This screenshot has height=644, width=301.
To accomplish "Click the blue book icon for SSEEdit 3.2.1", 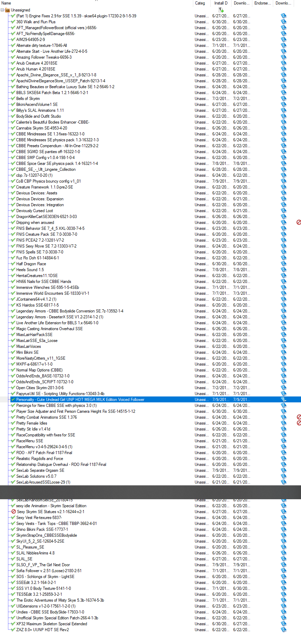I will click(284, 583).
